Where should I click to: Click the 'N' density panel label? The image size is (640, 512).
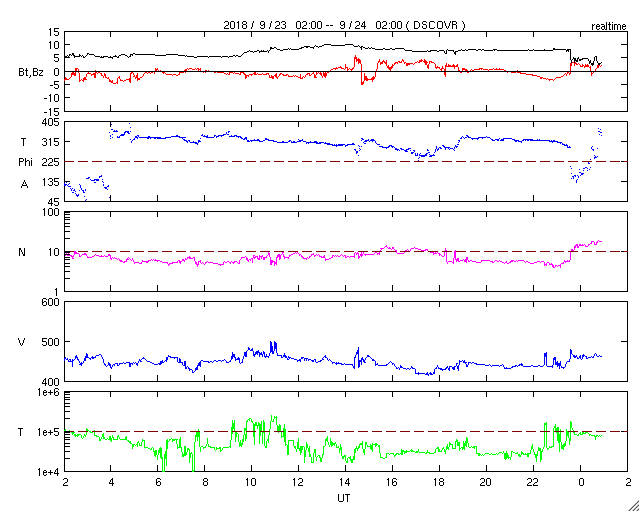coord(22,252)
